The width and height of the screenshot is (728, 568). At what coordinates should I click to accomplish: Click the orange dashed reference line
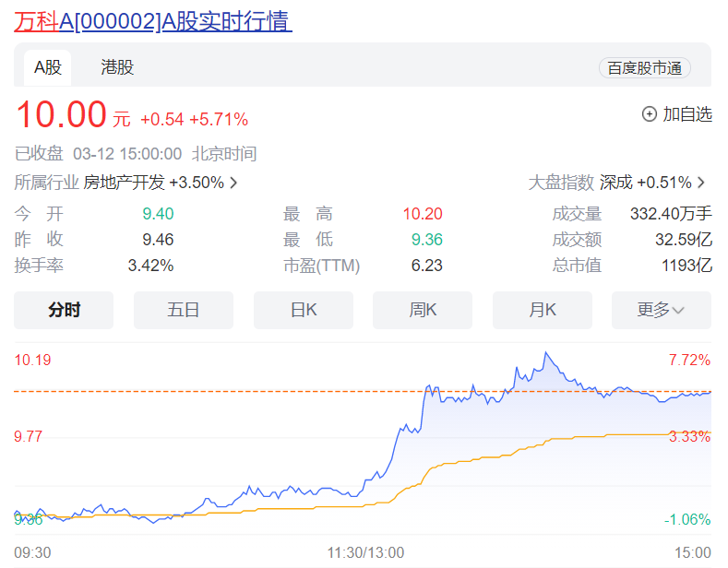tap(277, 392)
